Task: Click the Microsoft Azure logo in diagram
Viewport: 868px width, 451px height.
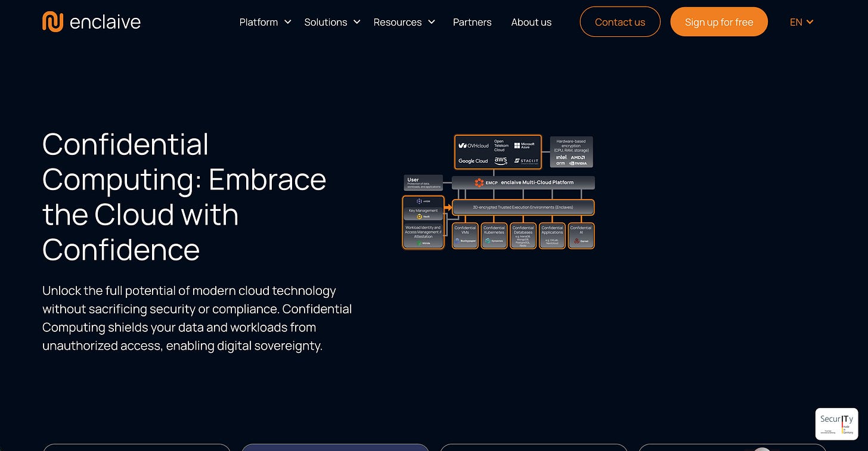Action: pyautogui.click(x=525, y=145)
